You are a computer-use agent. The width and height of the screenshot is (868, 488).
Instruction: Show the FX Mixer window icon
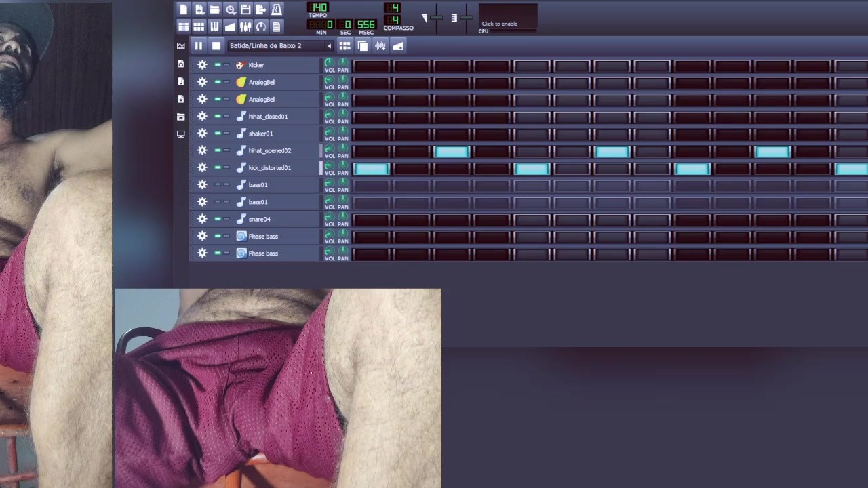[x=245, y=26]
